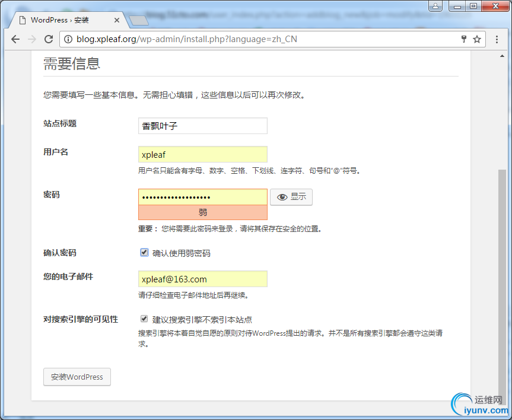The image size is (512, 420).
Task: Minimize the Chrome window
Action: [457, 6]
